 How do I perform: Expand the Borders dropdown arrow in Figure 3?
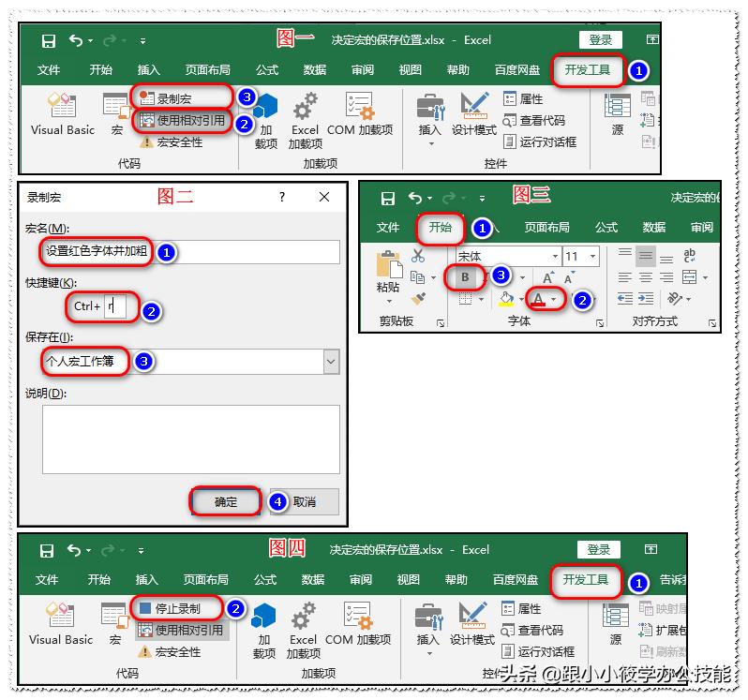(x=481, y=300)
